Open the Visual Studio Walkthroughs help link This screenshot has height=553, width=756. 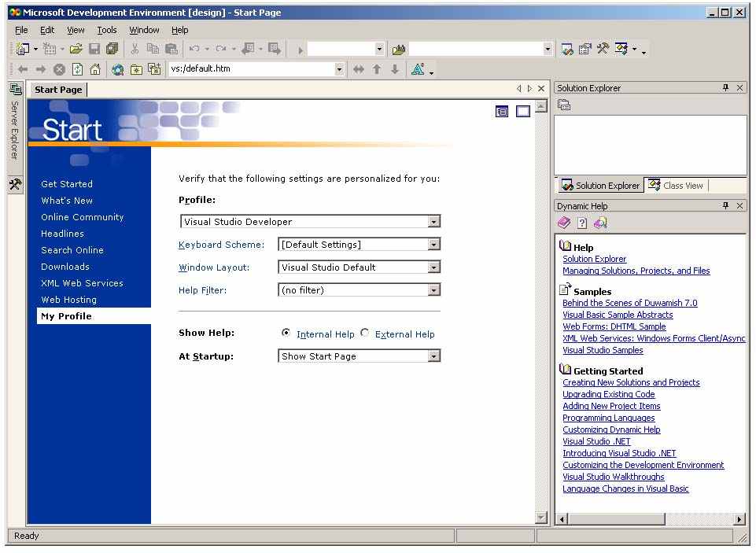click(x=613, y=477)
